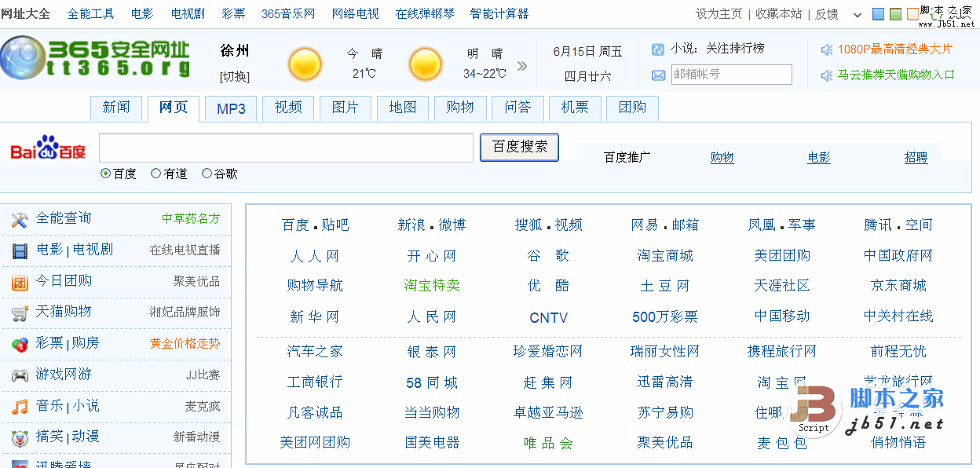Open 在线弹钢琴 in top menu

(x=425, y=13)
